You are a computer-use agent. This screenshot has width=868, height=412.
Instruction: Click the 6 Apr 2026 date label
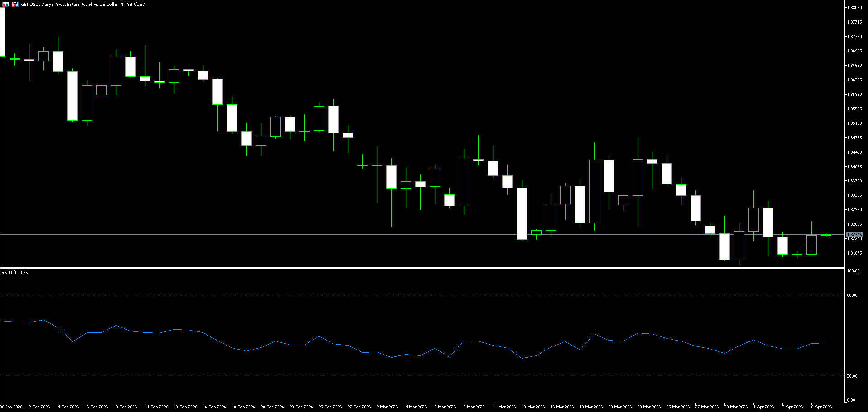click(821, 407)
